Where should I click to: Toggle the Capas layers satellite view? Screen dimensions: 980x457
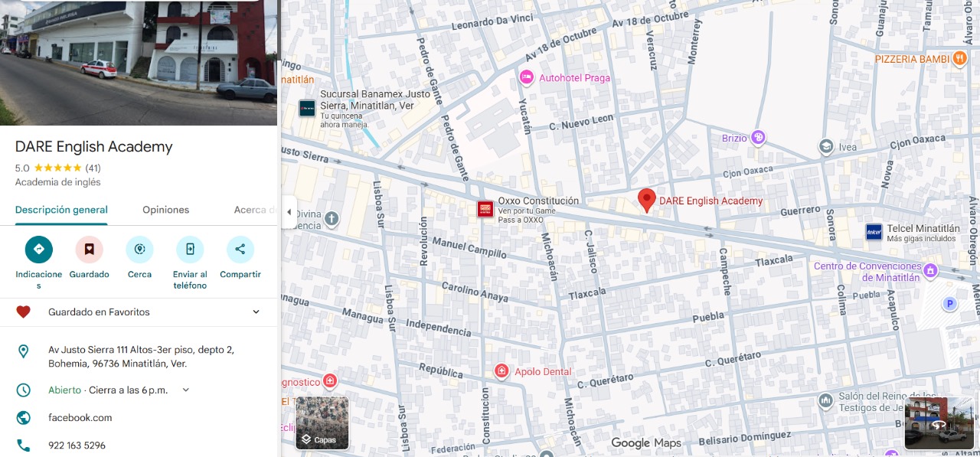pyautogui.click(x=322, y=423)
